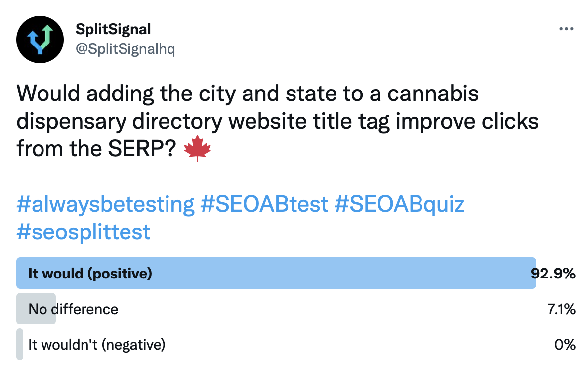Screen dimensions: 588x370
Task: Click the 0% poll result value
Action: pos(565,344)
